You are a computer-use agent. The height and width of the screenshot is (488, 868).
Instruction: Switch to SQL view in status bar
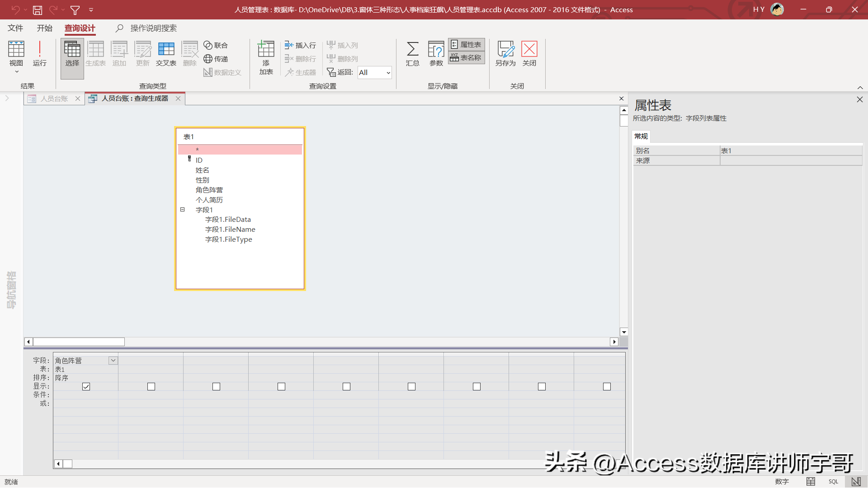pos(833,482)
